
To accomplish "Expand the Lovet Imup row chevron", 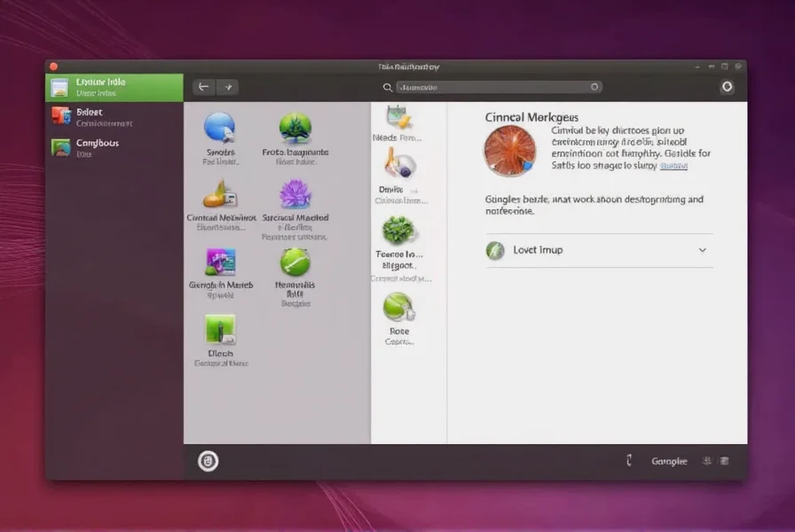I will click(x=702, y=250).
